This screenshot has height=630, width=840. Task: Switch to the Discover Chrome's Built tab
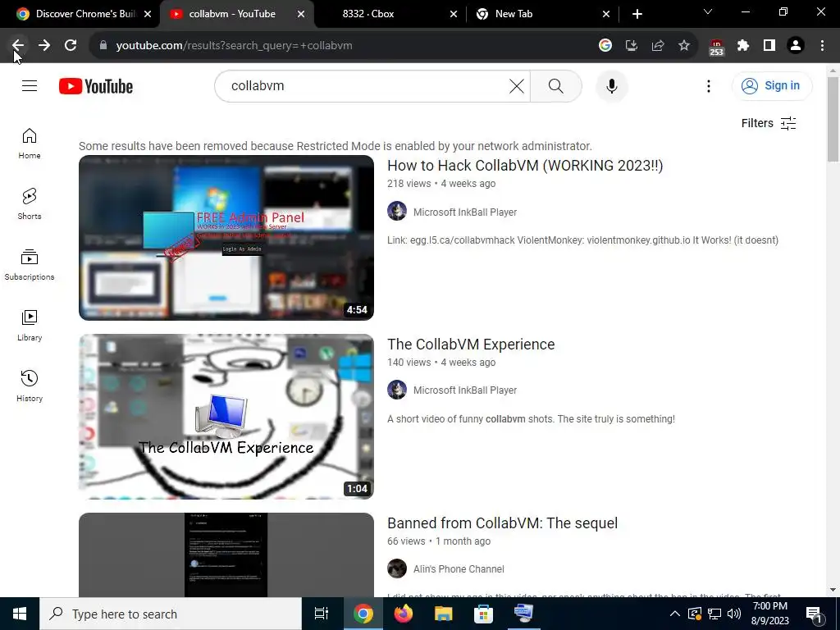80,14
